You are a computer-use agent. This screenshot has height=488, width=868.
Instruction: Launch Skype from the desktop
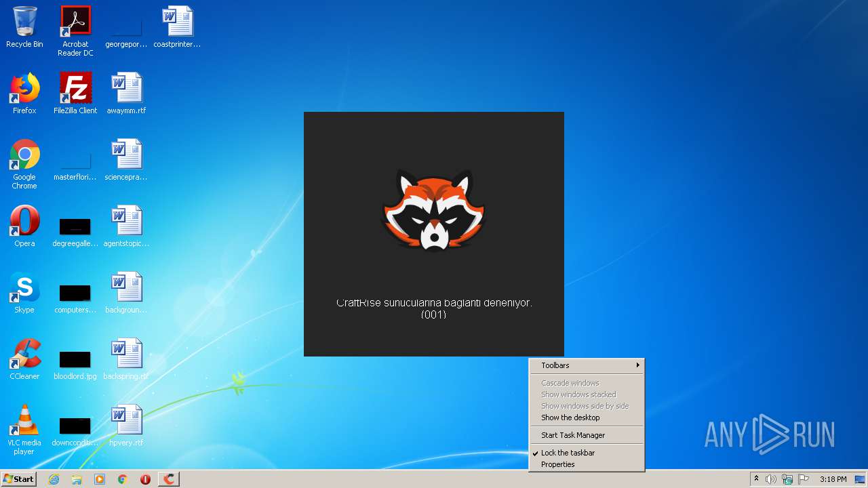24,293
